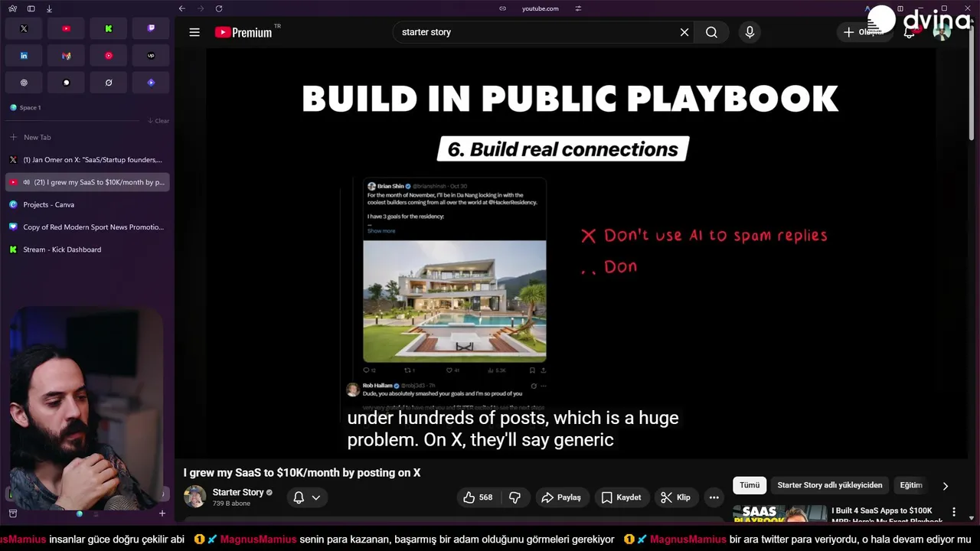
Task: Click the video player showing Build In Public Playbook
Action: [x=570, y=253]
